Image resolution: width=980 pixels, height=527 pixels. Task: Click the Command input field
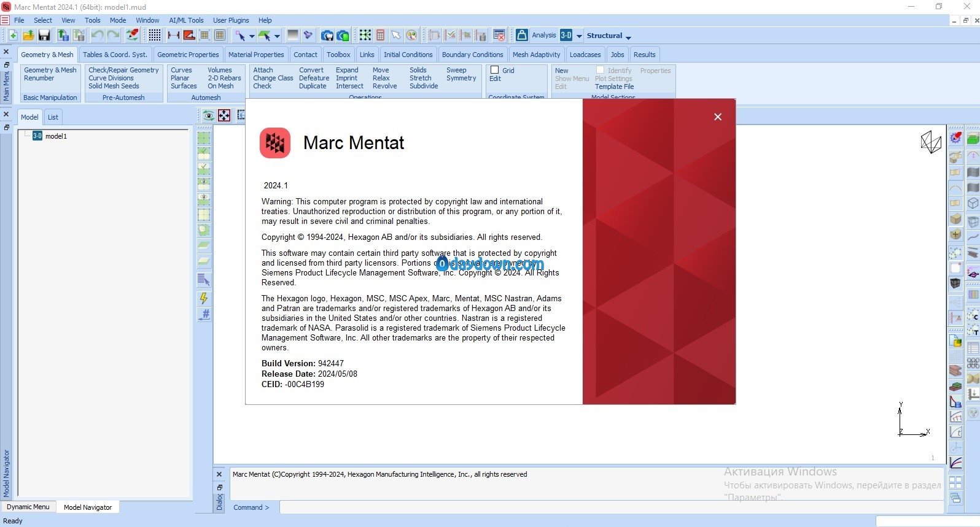pos(611,507)
